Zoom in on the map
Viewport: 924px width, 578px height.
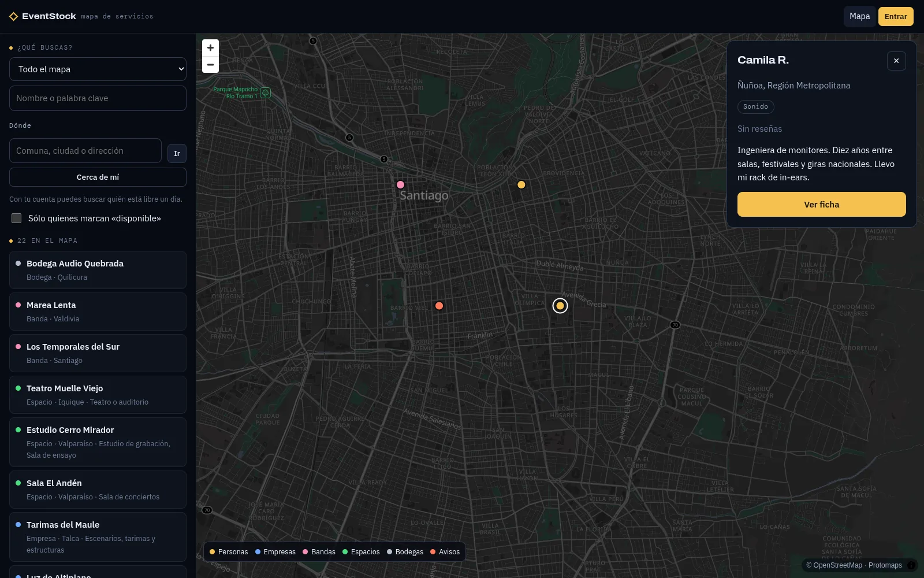pos(210,48)
